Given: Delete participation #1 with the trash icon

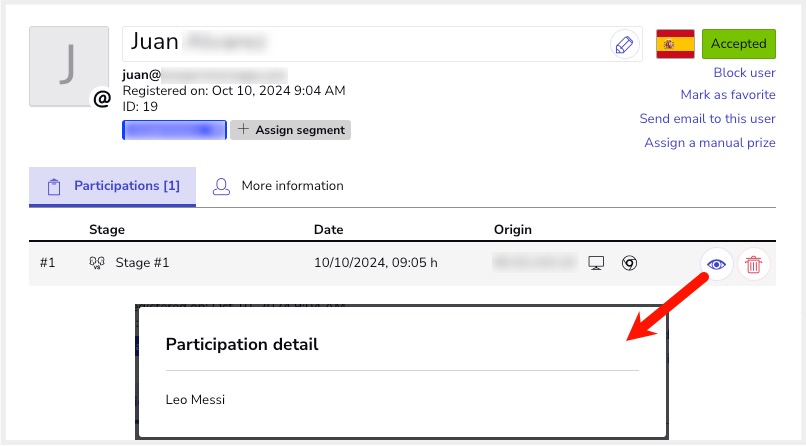Looking at the screenshot, I should [754, 264].
